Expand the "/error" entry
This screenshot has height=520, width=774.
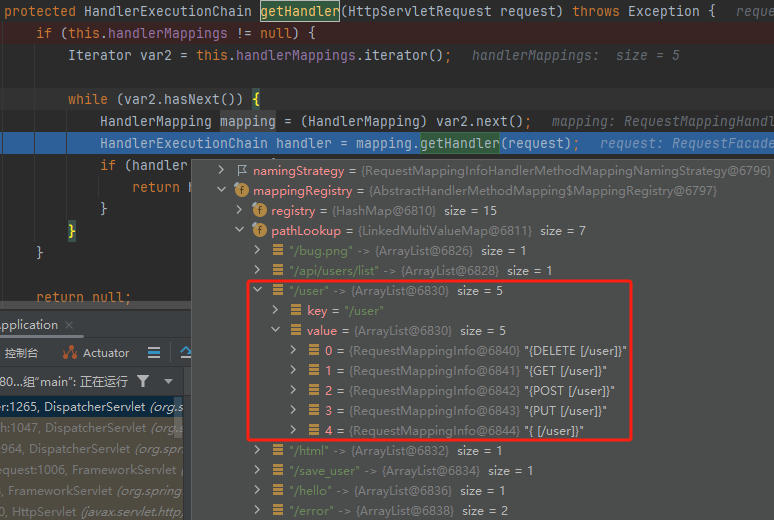[x=257, y=510]
